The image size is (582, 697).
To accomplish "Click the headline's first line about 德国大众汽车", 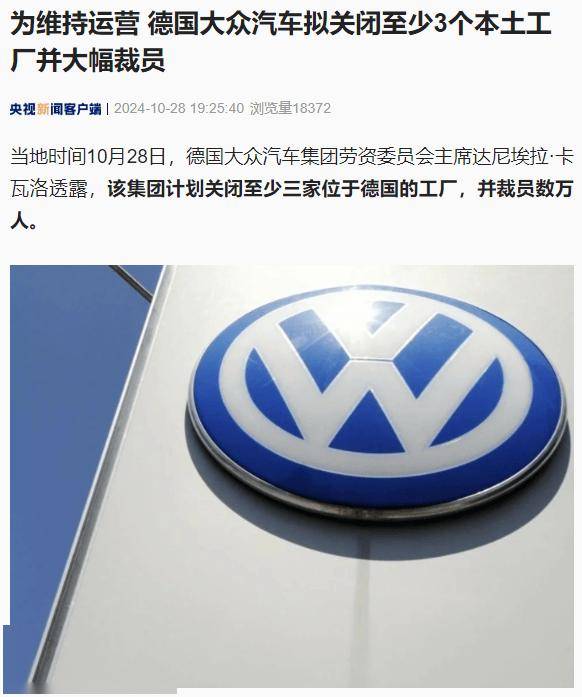I will [x=281, y=24].
